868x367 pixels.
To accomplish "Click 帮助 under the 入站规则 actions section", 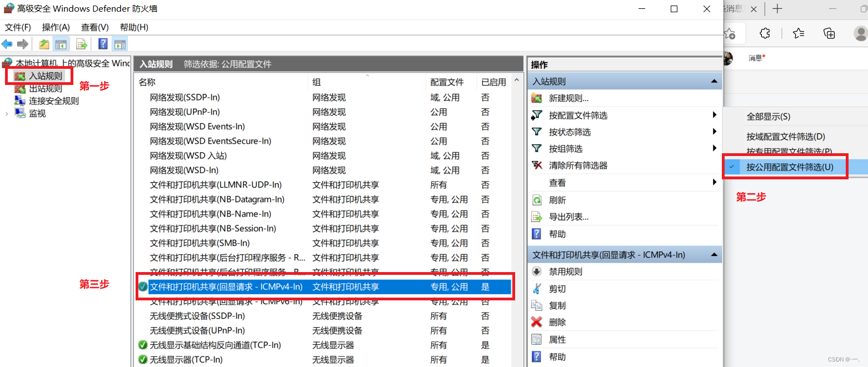I will pos(557,234).
